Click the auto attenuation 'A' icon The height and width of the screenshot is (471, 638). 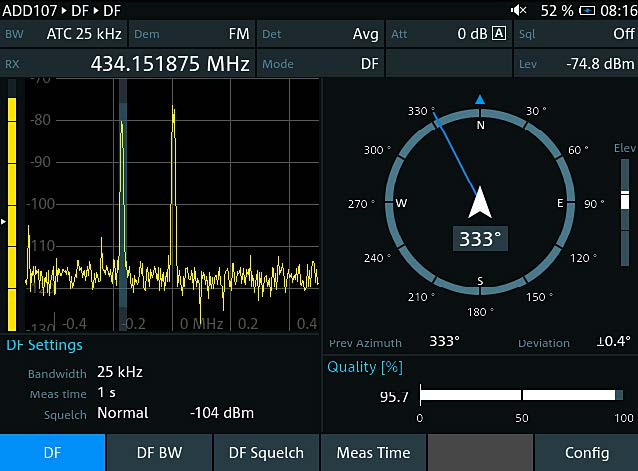[499, 34]
